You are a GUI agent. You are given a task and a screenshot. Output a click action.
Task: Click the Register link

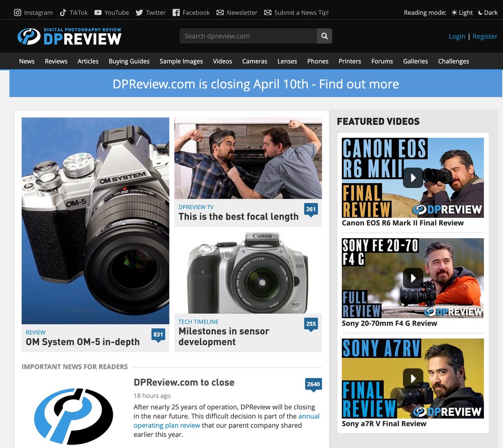(x=485, y=36)
